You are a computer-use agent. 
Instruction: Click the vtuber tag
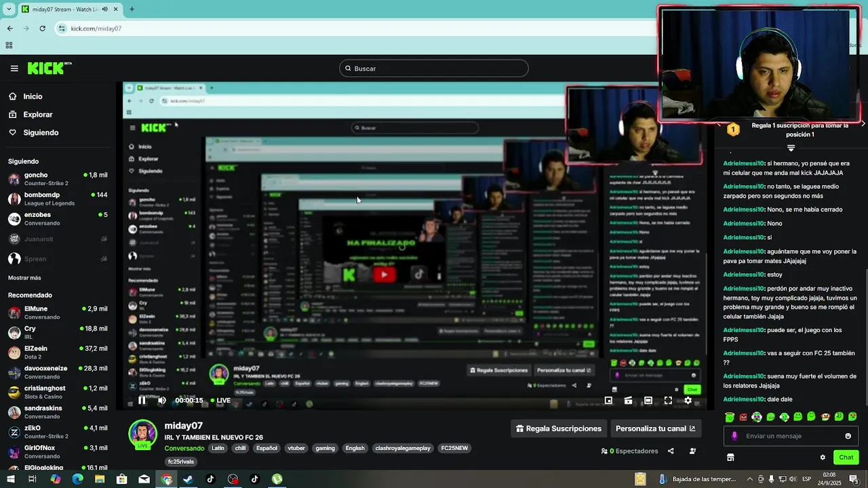click(x=296, y=448)
